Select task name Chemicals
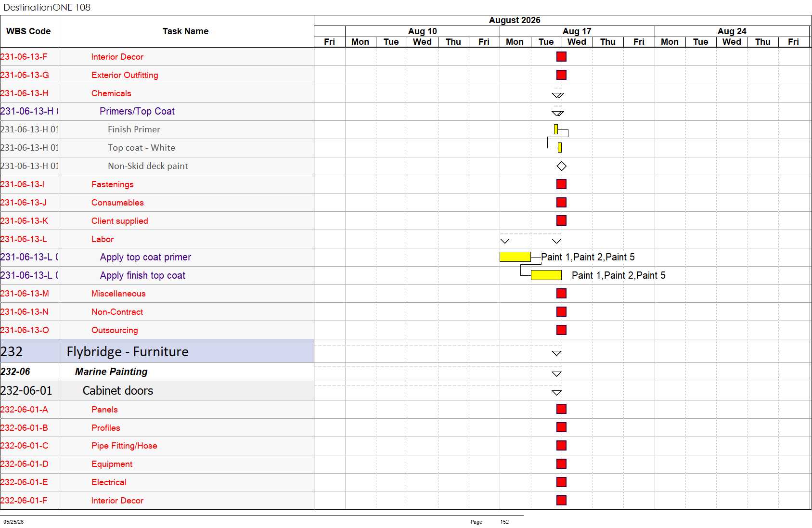Viewport: 812px width, 528px height. 111,93
